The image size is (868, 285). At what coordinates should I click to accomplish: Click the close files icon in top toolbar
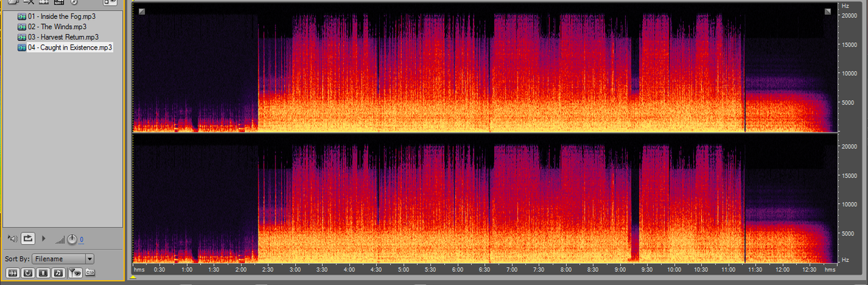28,2
